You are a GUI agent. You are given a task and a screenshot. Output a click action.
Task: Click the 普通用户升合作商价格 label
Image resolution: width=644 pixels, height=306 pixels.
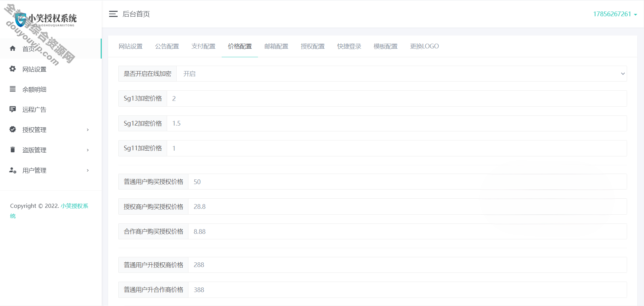[x=153, y=290]
